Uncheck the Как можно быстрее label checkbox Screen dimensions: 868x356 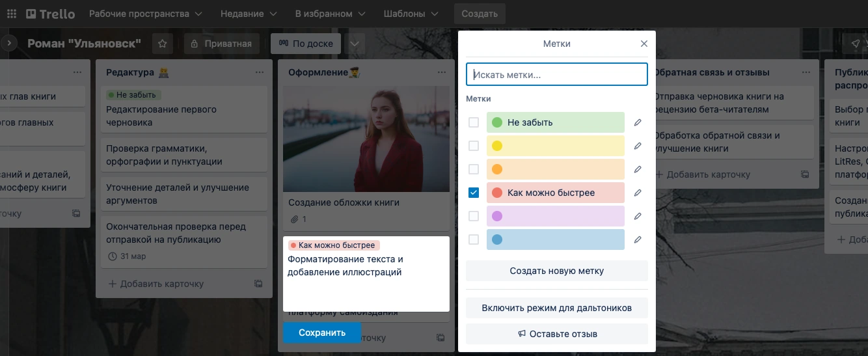tap(474, 193)
